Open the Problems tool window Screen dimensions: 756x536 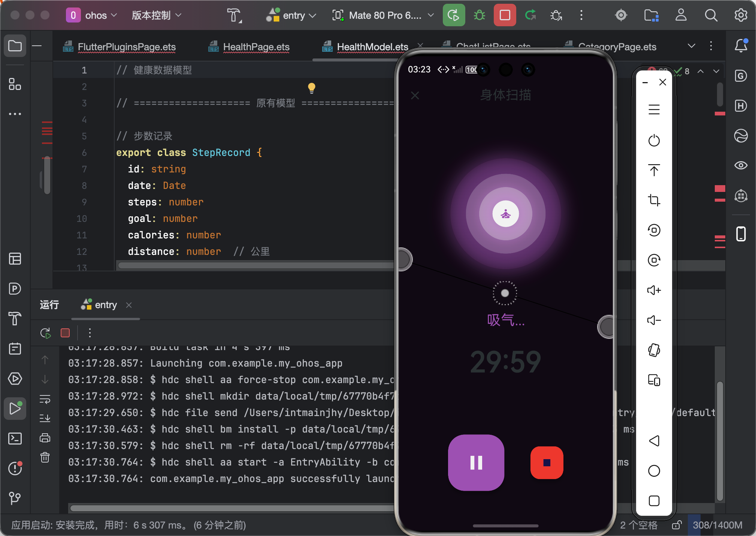[15, 469]
